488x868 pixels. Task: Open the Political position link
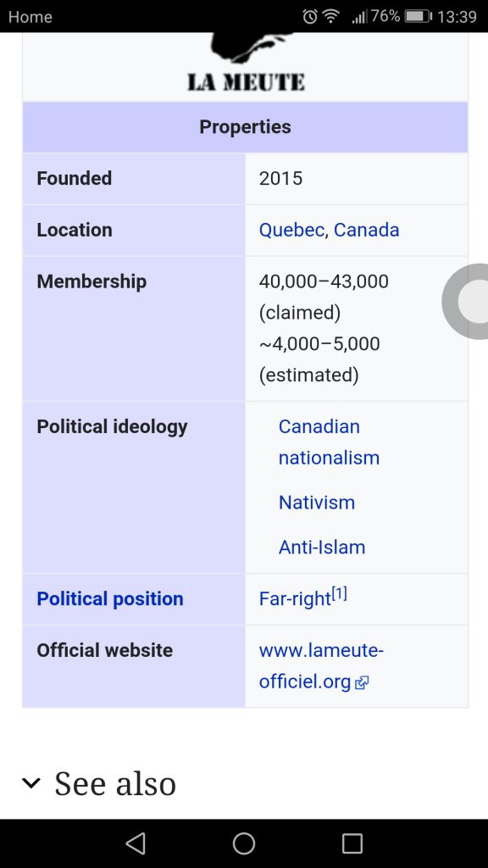110,599
